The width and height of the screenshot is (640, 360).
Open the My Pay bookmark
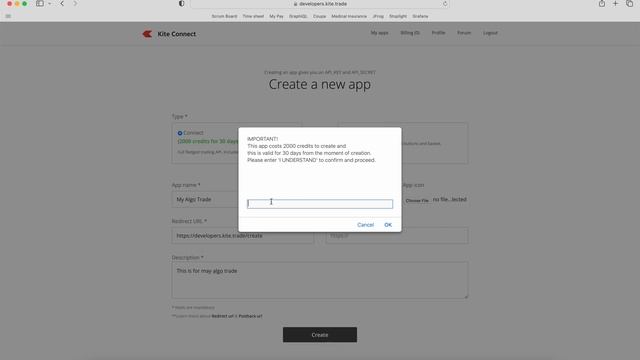point(276,16)
